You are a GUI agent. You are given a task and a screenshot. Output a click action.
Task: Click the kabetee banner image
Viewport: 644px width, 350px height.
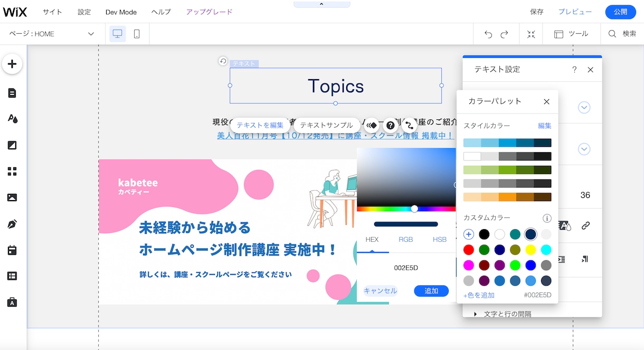[227, 232]
